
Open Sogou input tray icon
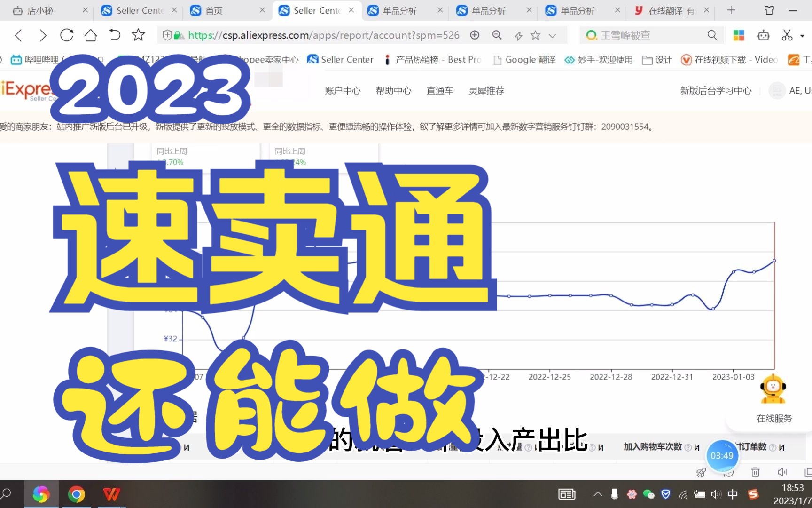753,494
